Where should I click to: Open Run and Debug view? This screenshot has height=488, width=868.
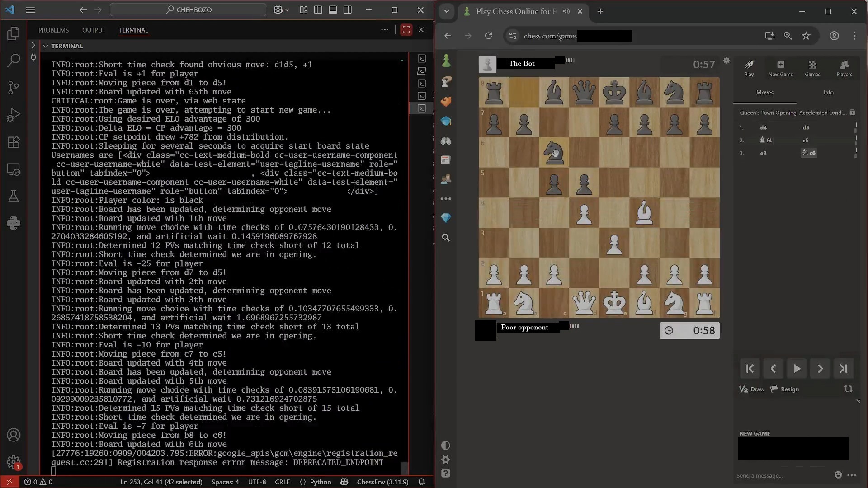[14, 115]
